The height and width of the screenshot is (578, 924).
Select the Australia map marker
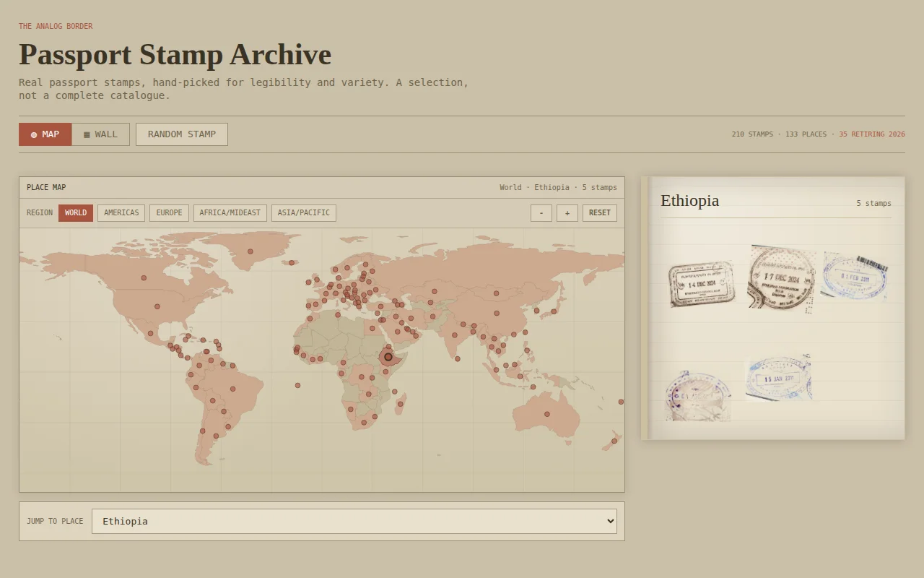[x=547, y=414]
